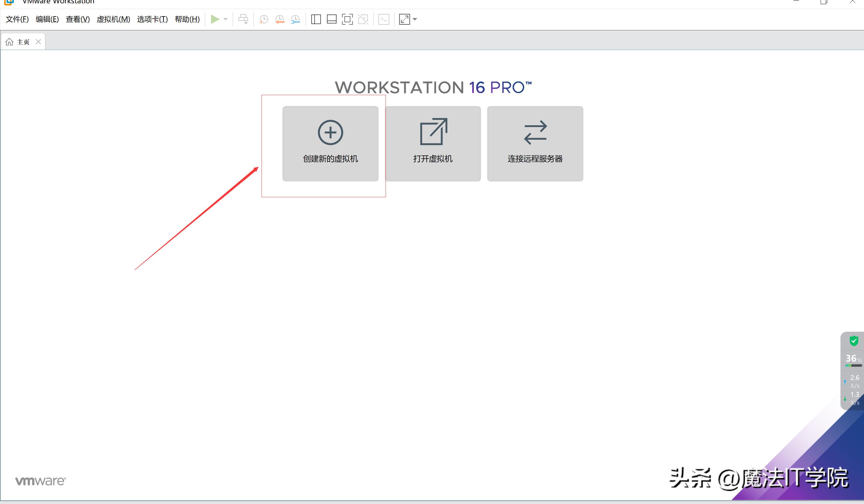Open the 虚拟机(M) menu
The width and height of the screenshot is (864, 504).
point(113,19)
